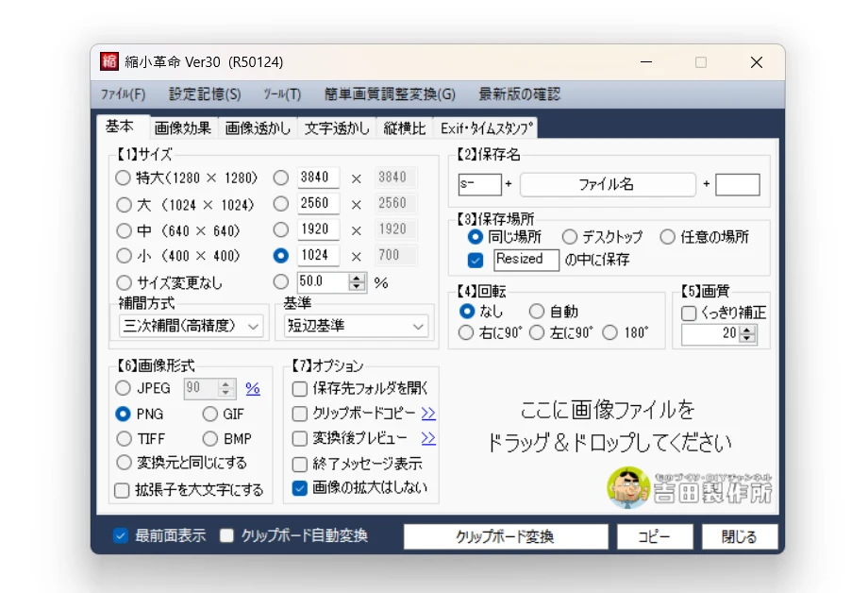Screen dimensions: 868x593
Task: Click the 3840 width input field
Action: tap(318, 178)
